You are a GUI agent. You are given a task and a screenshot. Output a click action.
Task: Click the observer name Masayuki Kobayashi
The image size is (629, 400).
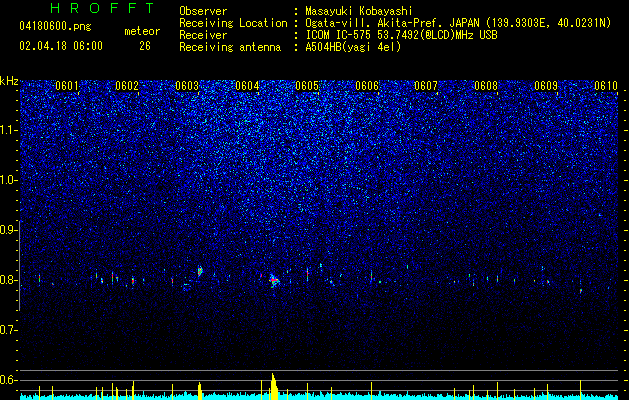(x=358, y=12)
